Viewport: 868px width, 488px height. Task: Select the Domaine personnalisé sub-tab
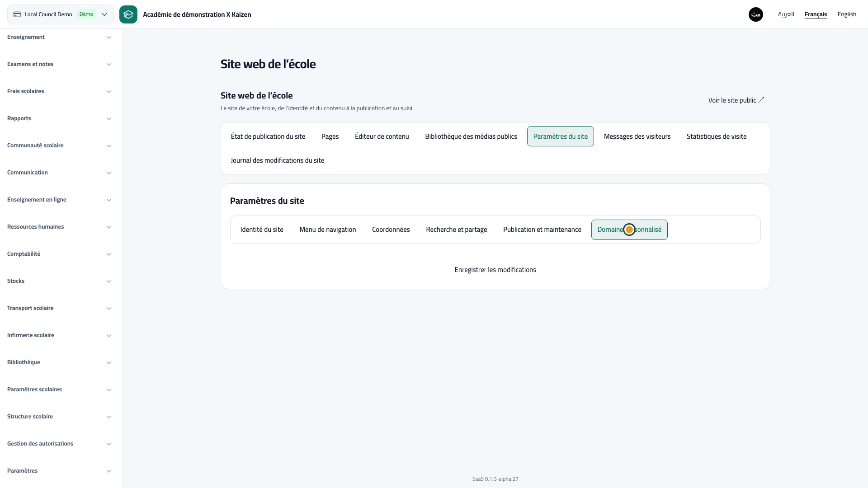click(629, 230)
